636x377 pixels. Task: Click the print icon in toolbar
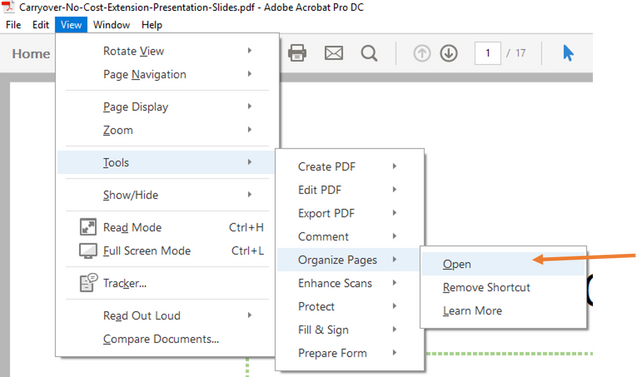[x=297, y=53]
